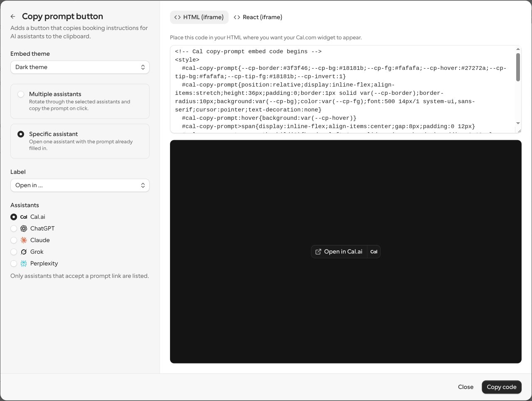Click the Assistants section label
This screenshot has width=532, height=401.
[x=25, y=205]
